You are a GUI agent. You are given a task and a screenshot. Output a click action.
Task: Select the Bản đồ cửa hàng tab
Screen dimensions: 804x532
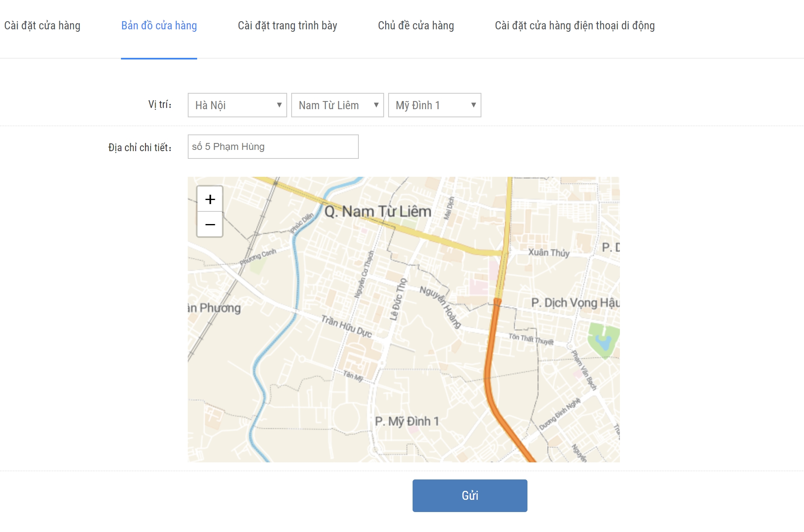pyautogui.click(x=159, y=26)
